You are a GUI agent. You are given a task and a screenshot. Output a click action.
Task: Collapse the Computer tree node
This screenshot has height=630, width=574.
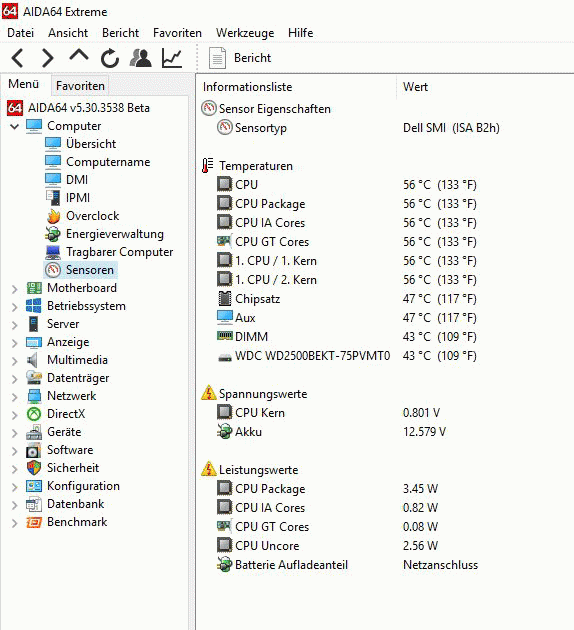(x=14, y=126)
